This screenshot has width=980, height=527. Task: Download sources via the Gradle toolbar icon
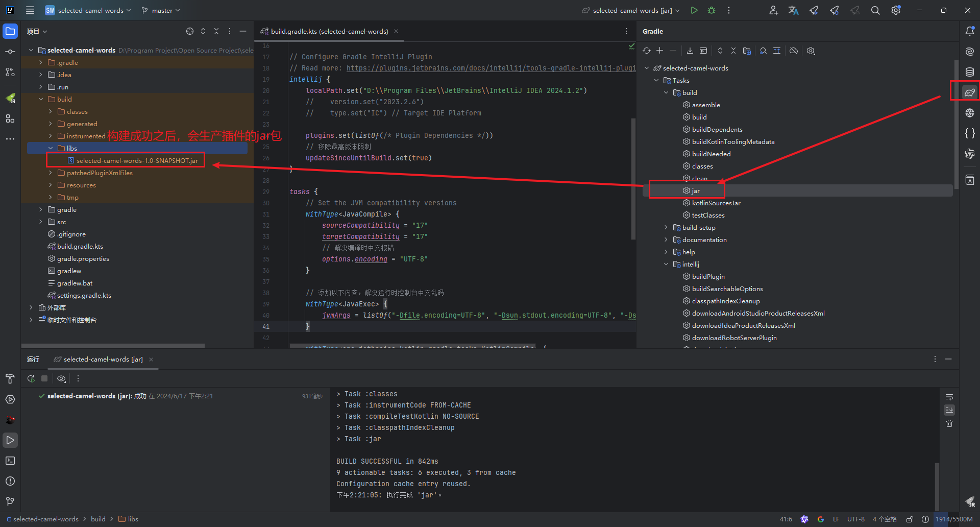[690, 51]
